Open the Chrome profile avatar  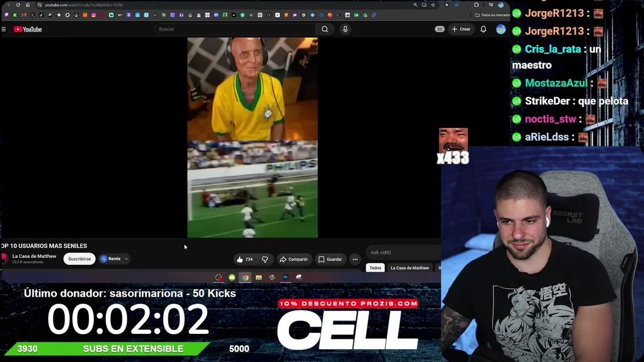click(x=501, y=5)
